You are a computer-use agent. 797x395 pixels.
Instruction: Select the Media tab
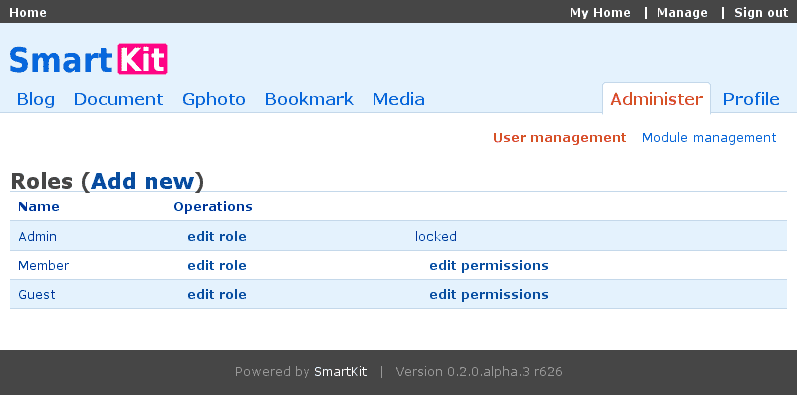pos(398,99)
